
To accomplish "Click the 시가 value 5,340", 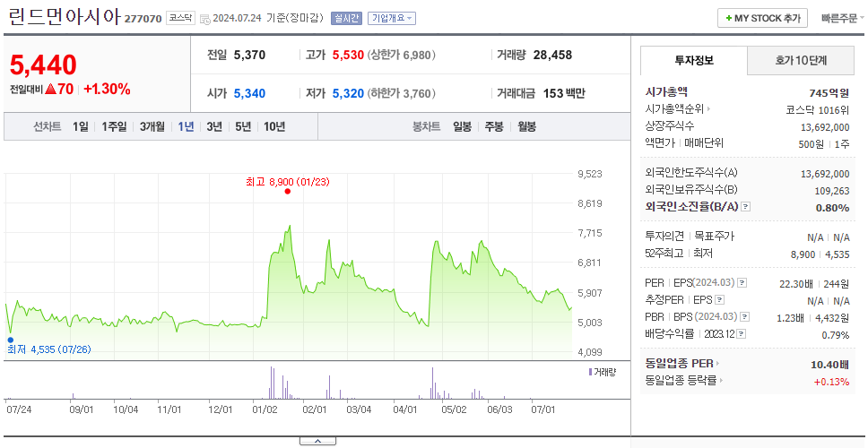I will coord(249,93).
